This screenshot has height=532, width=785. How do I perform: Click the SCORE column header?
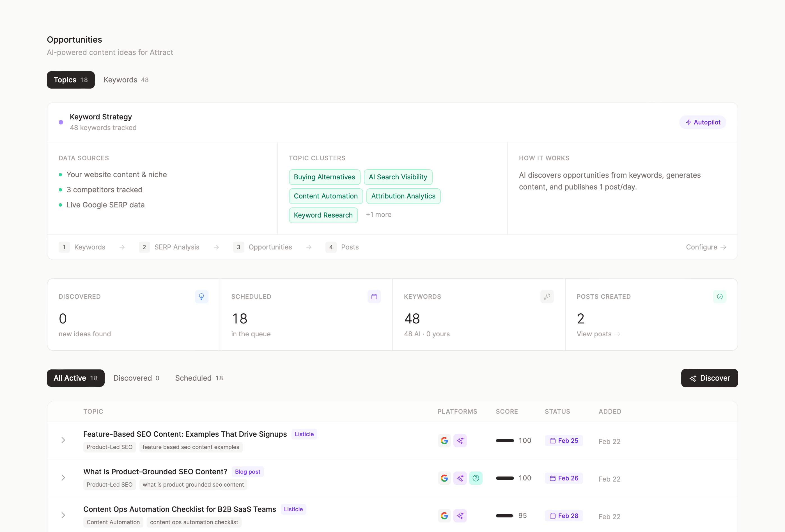[x=507, y=411]
